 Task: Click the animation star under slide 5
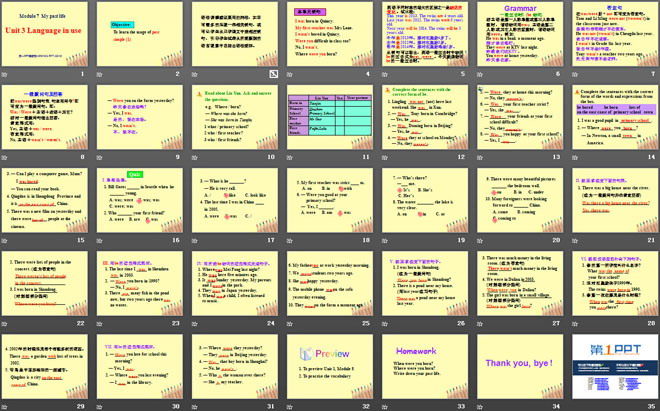coord(385,75)
